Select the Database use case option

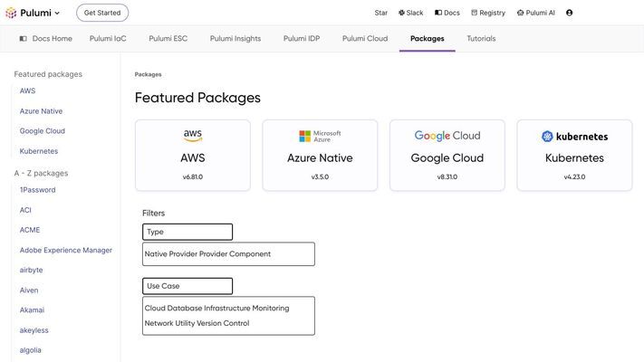(x=185, y=309)
